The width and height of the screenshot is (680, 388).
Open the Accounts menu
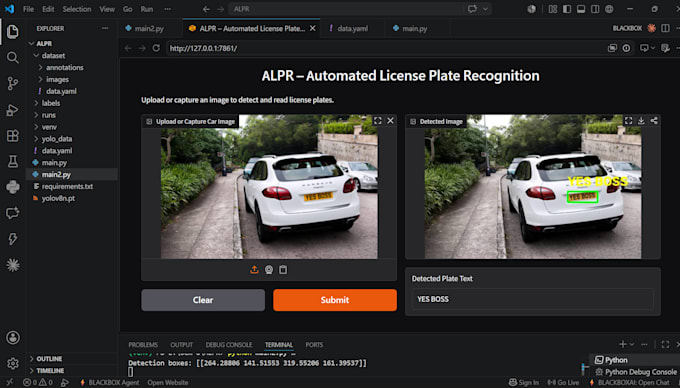click(x=13, y=337)
